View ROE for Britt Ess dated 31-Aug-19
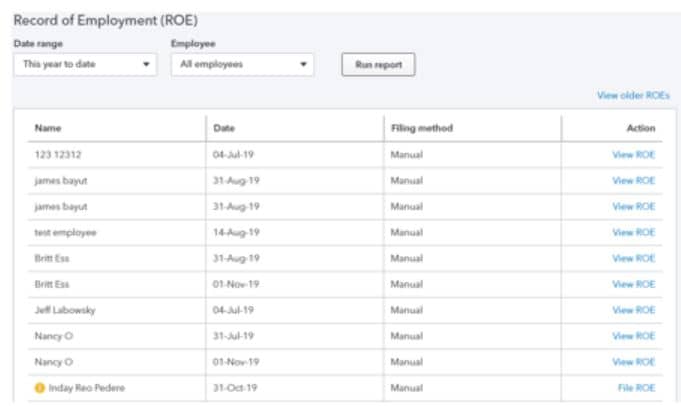Image resolution: width=681 pixels, height=406 pixels. pos(634,258)
